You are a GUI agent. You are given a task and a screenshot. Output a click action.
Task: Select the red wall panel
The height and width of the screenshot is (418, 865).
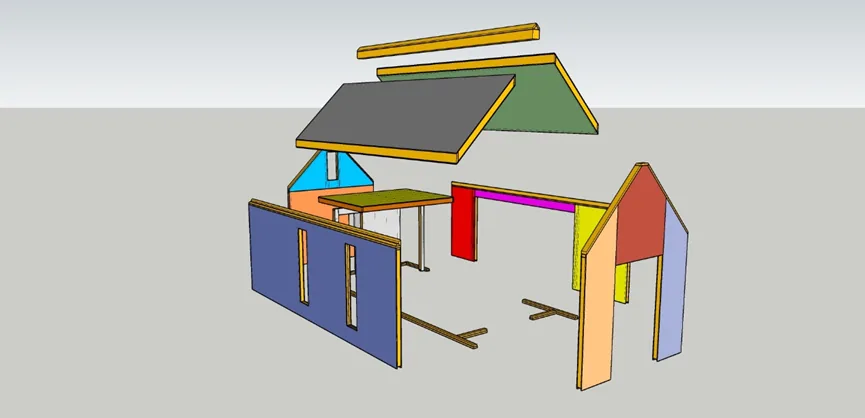point(463,222)
